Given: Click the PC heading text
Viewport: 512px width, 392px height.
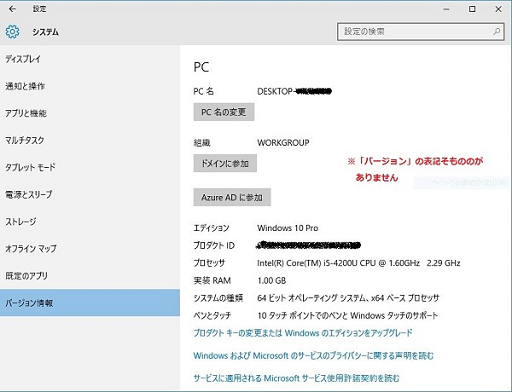Looking at the screenshot, I should (x=201, y=67).
